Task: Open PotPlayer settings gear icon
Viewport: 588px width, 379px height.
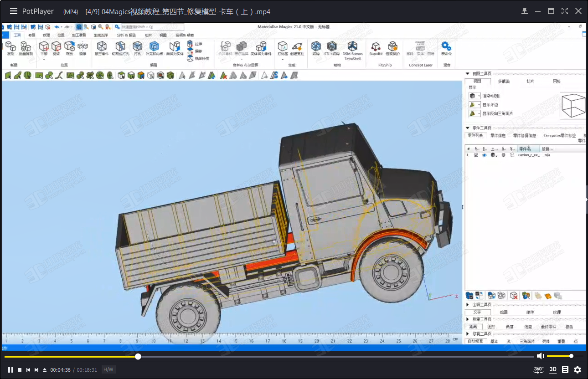Action: coord(578,370)
